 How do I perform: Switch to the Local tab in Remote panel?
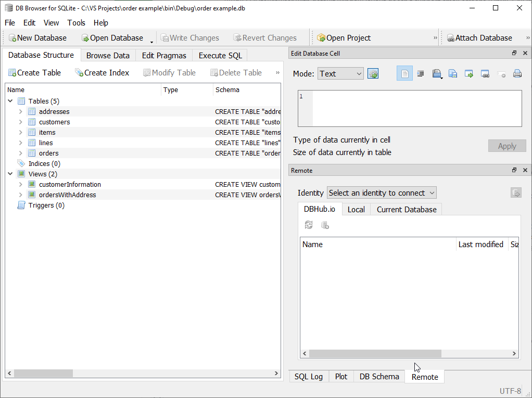tap(356, 209)
